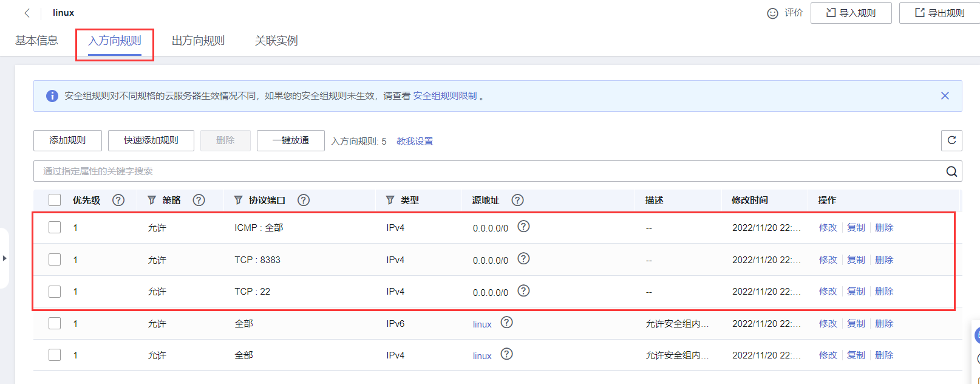Click the smiley 评价 feedback icon
The image size is (980, 384).
772,13
